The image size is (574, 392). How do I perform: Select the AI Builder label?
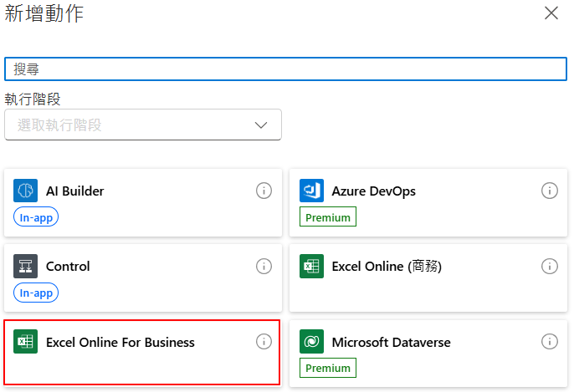point(75,191)
